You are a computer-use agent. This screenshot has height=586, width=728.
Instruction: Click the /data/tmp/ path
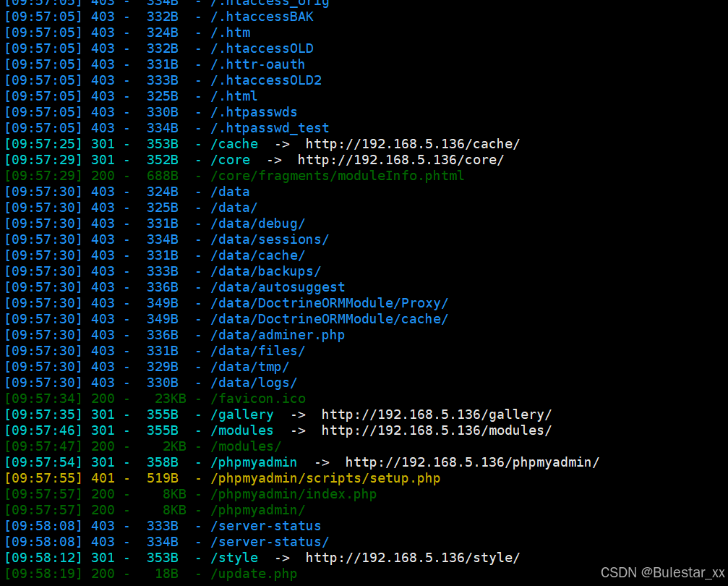point(250,367)
